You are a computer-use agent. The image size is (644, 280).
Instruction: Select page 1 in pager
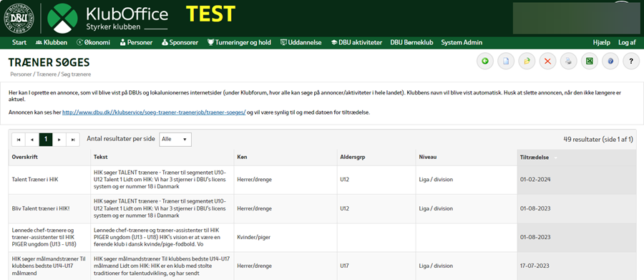(46, 140)
